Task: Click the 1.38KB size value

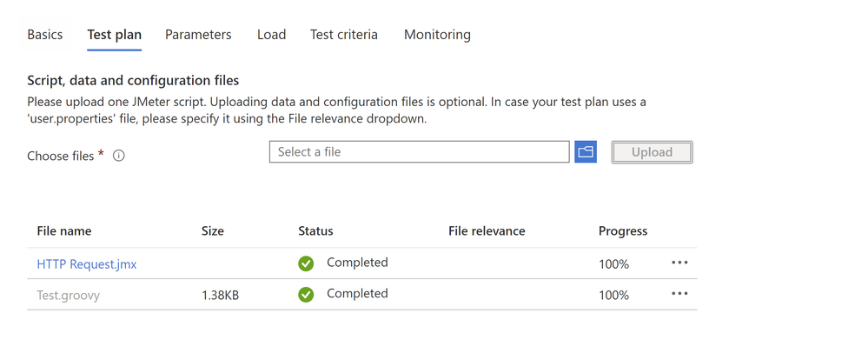Action: pyautogui.click(x=221, y=296)
